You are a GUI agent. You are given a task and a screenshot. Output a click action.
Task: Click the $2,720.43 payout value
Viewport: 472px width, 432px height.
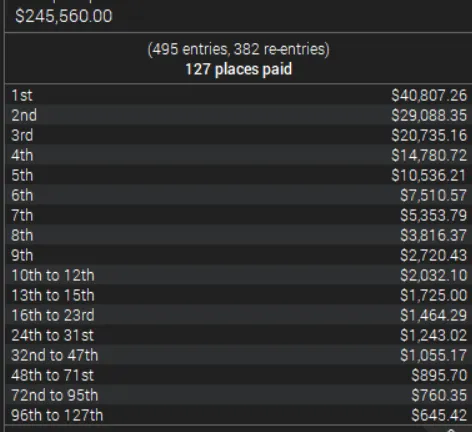pos(433,255)
